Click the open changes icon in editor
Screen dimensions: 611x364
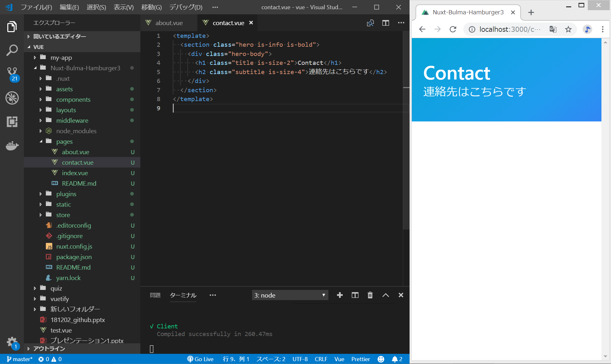tap(370, 23)
